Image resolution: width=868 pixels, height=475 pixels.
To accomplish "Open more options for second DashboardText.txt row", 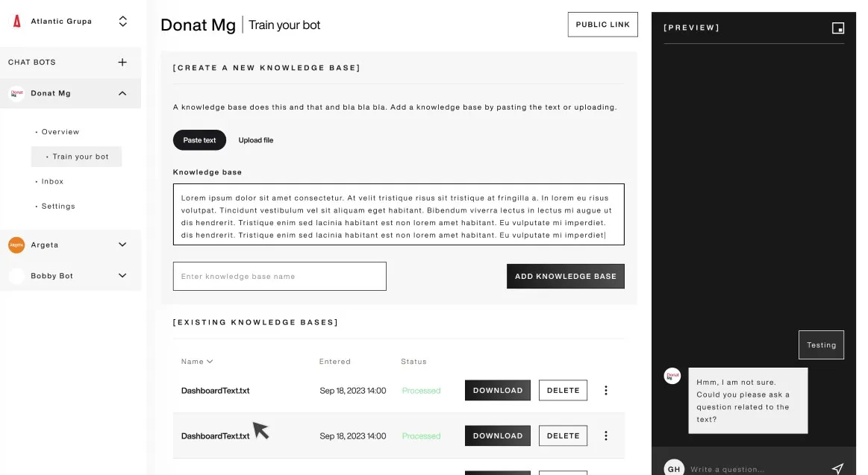I will click(606, 436).
